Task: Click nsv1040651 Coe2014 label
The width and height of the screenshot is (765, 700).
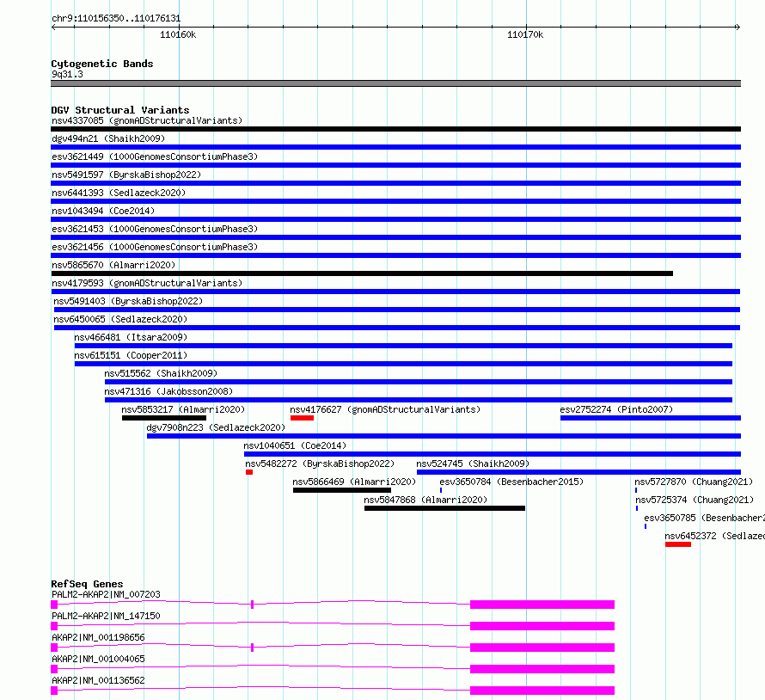Action: (295, 445)
